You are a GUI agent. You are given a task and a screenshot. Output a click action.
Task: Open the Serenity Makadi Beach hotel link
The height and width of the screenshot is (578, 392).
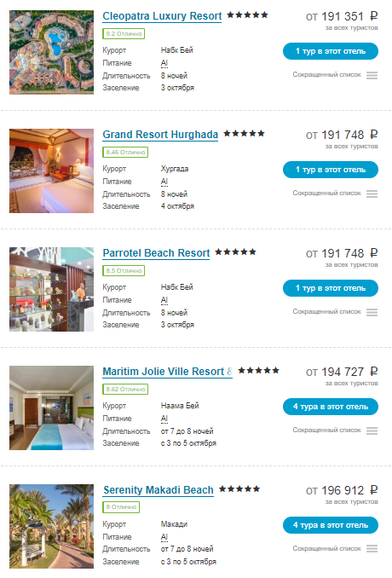coord(159,490)
